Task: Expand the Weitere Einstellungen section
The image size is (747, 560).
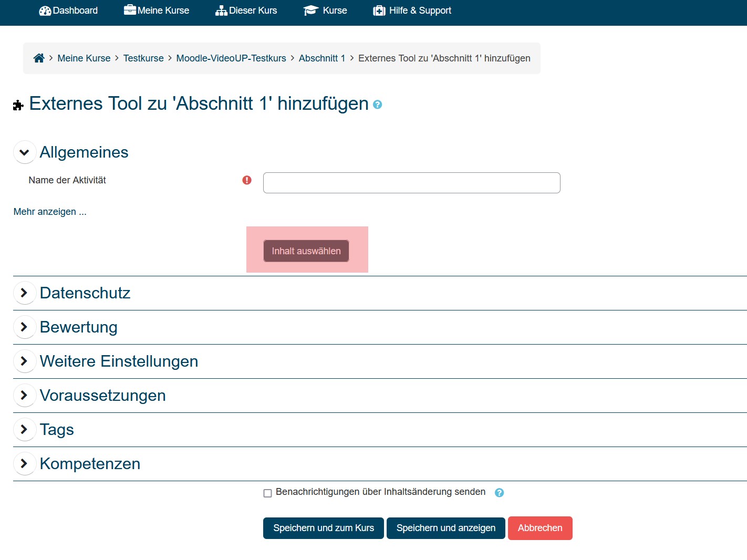Action: [x=24, y=361]
